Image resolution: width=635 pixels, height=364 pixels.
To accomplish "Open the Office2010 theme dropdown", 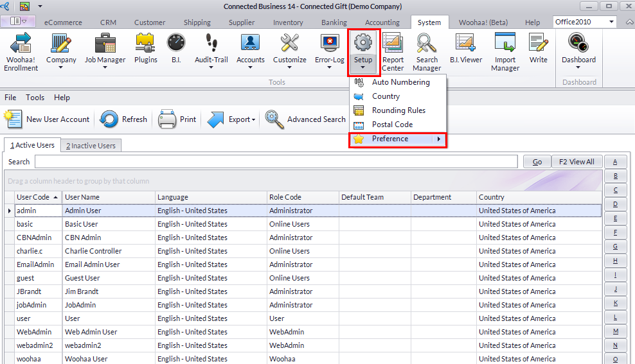I will click(611, 22).
